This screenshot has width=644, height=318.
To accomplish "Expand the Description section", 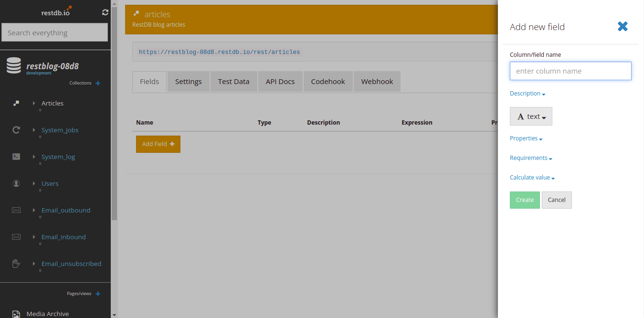I will coord(528,94).
